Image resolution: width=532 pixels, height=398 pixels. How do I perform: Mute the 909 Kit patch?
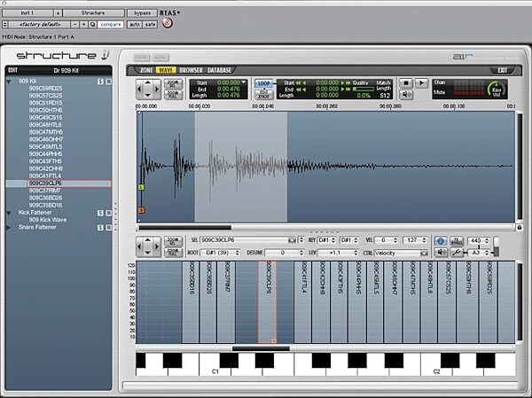pyautogui.click(x=108, y=82)
